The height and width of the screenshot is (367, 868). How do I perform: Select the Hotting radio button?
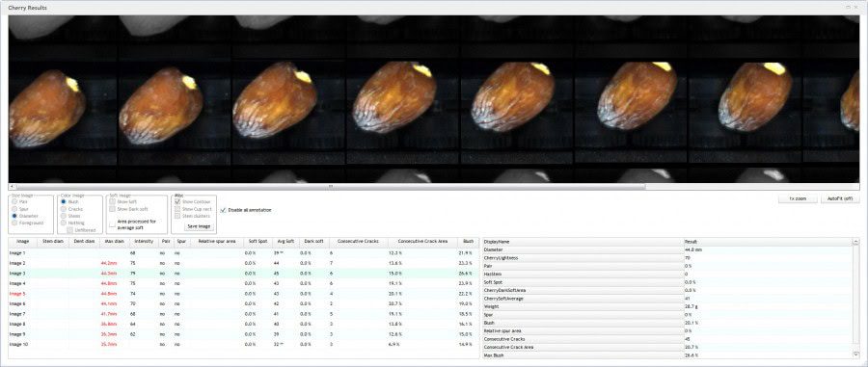click(64, 223)
